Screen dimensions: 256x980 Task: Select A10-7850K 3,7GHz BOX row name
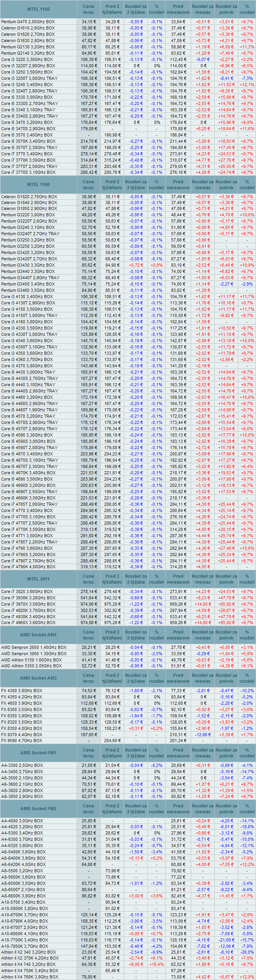pyautogui.click(x=25, y=946)
